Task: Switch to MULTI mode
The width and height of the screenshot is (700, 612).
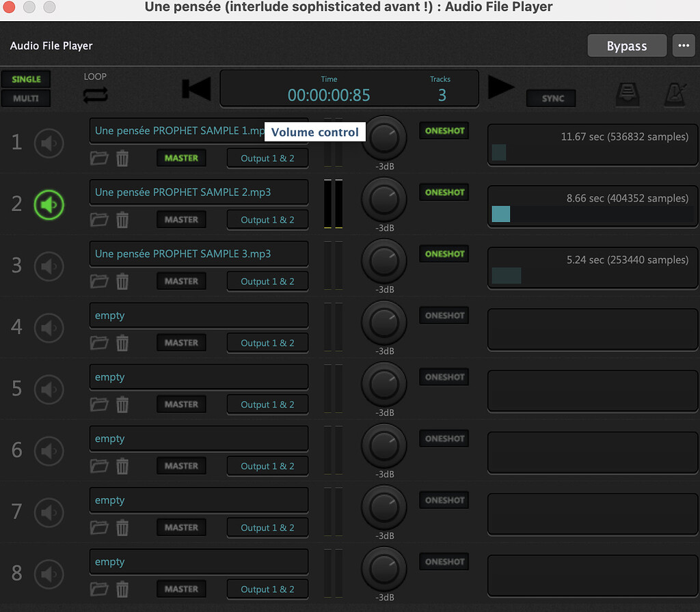Action: [x=26, y=98]
